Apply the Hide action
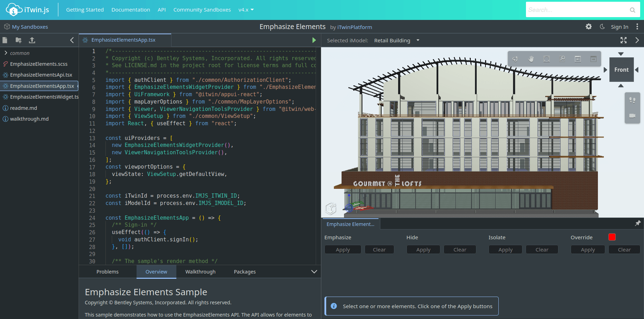644x319 pixels. click(423, 249)
